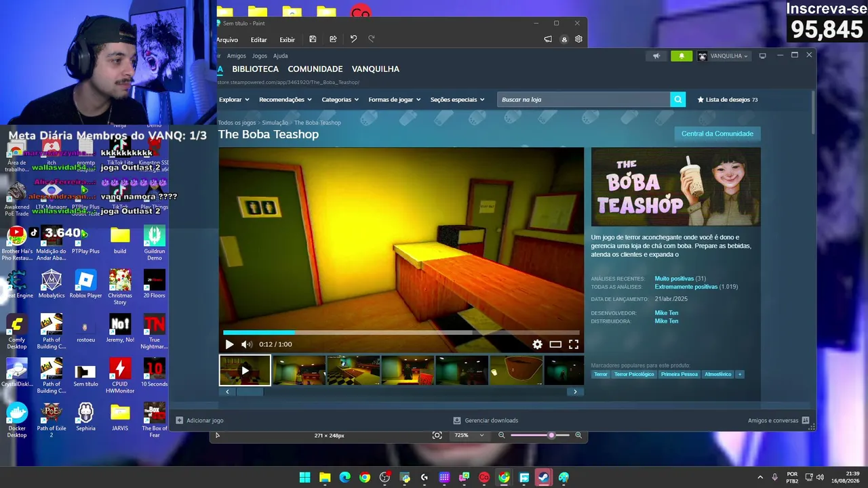Image resolution: width=868 pixels, height=488 pixels.
Task: Open the Exibir menu in Paint
Action: (x=288, y=40)
